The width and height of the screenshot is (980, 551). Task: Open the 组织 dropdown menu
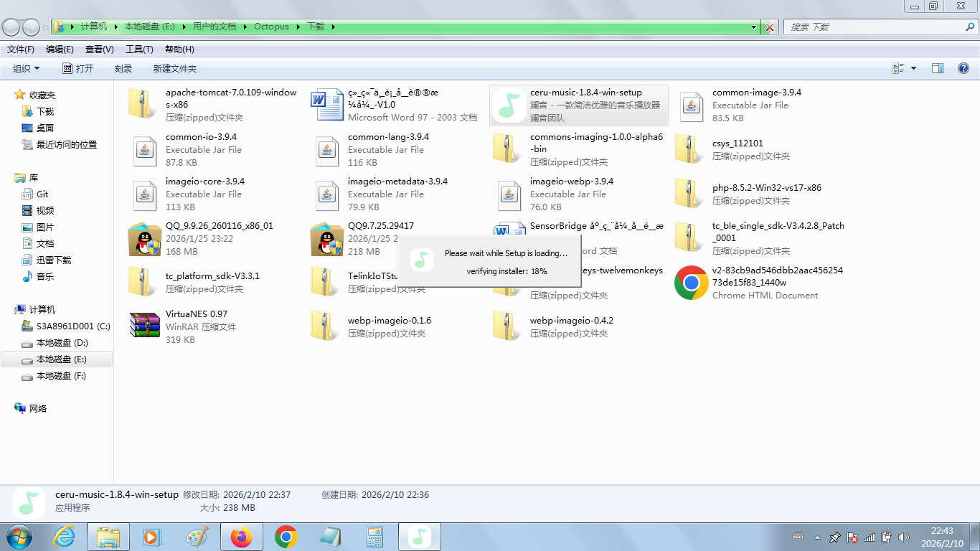(x=27, y=69)
